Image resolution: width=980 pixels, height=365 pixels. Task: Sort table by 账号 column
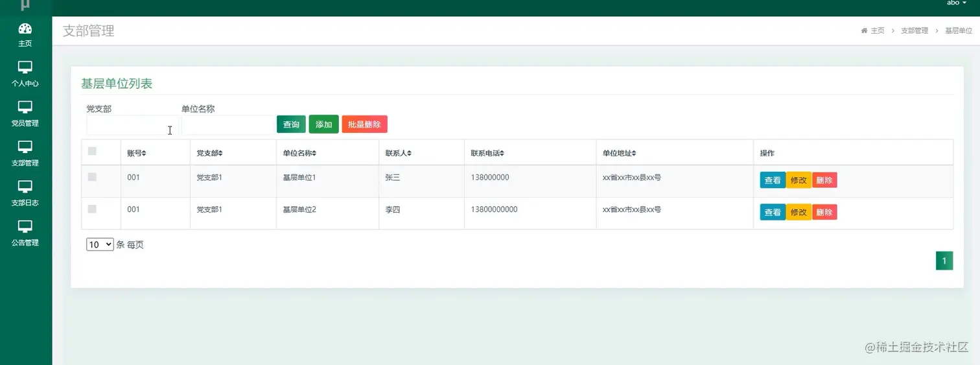tap(137, 153)
